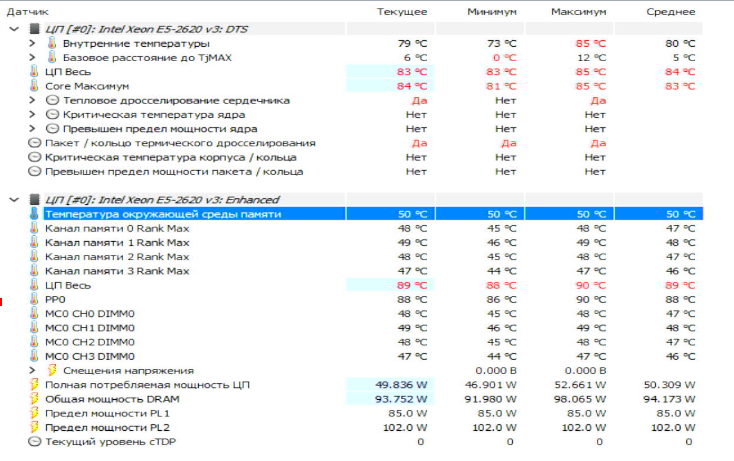
Task: Click thermometer icon beside MC0 CH1 DIMM0
Action: pyautogui.click(x=34, y=328)
